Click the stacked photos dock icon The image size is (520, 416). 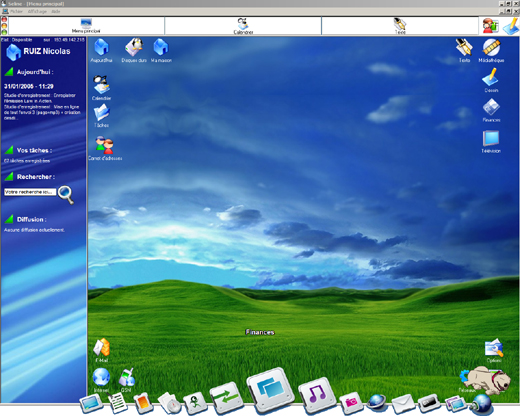tap(456, 403)
